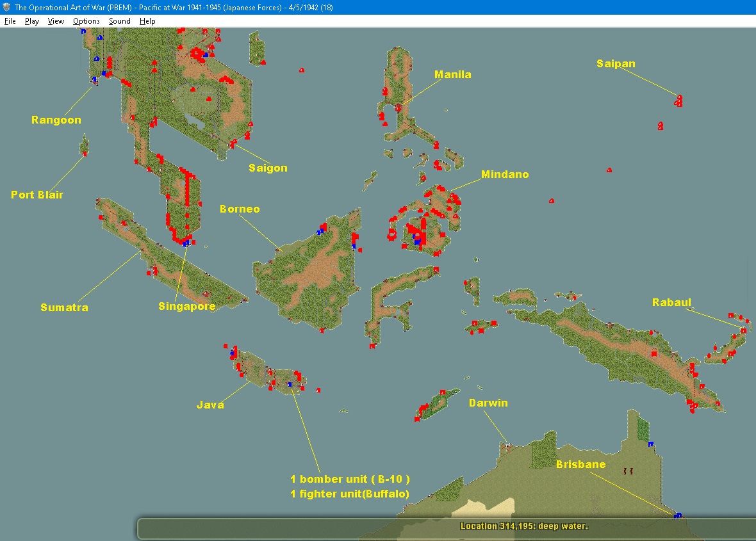Click the Darwin map label

tap(488, 403)
